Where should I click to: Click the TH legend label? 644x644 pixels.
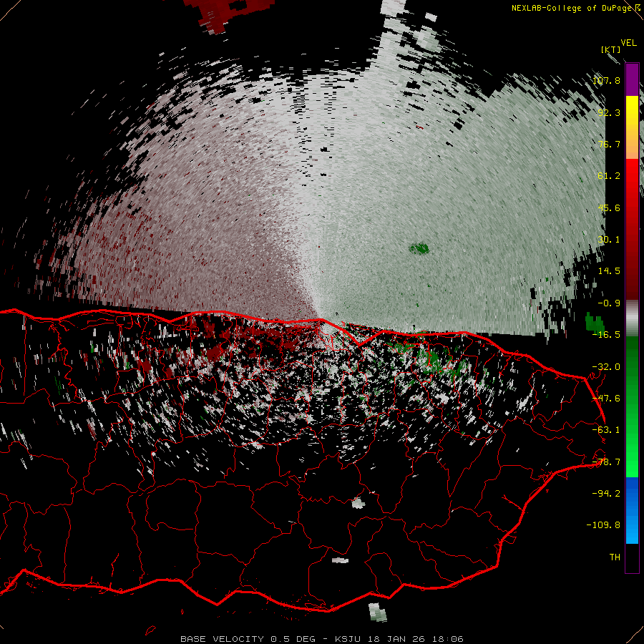pos(615,557)
